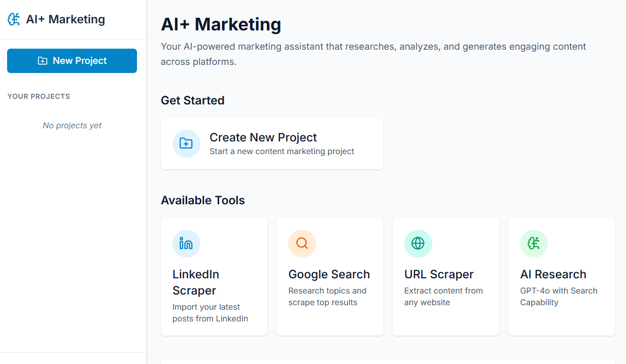Click the green globe URL Scraper icon
Image resolution: width=626 pixels, height=364 pixels.
(418, 244)
